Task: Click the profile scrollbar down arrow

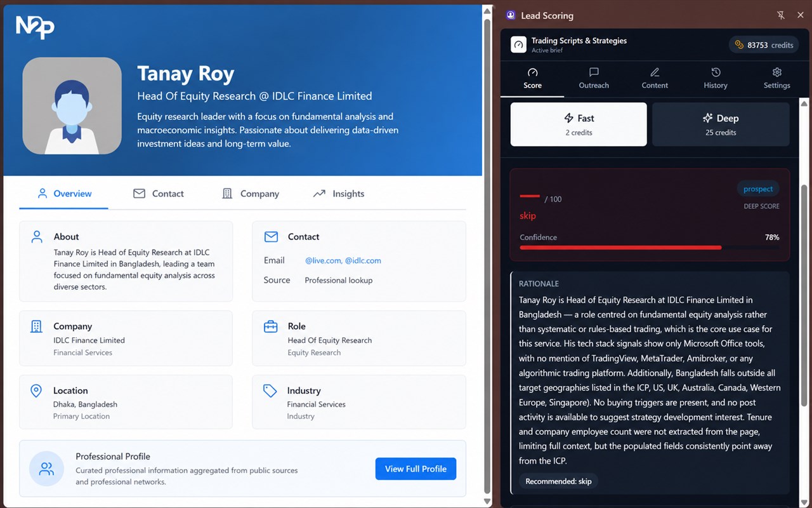Action: tap(487, 501)
